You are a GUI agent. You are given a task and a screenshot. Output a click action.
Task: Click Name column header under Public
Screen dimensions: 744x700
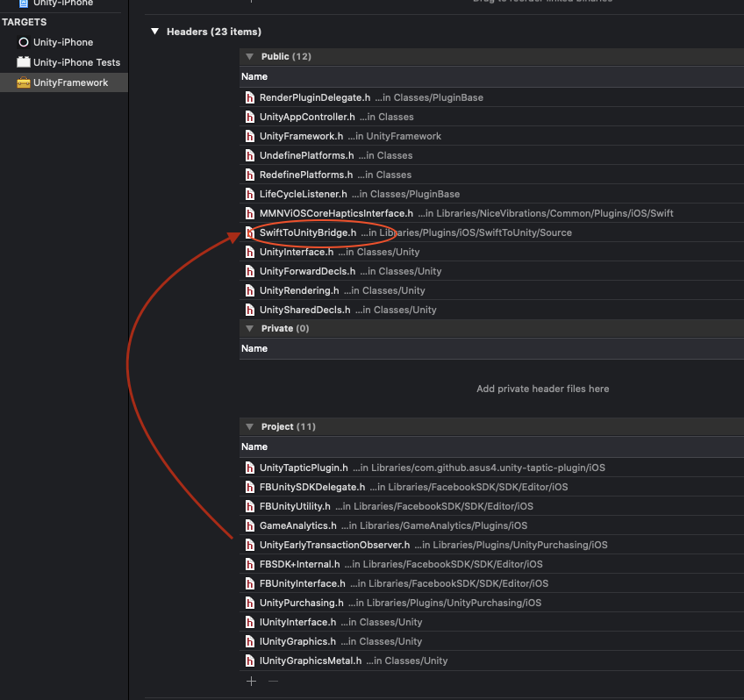click(254, 76)
